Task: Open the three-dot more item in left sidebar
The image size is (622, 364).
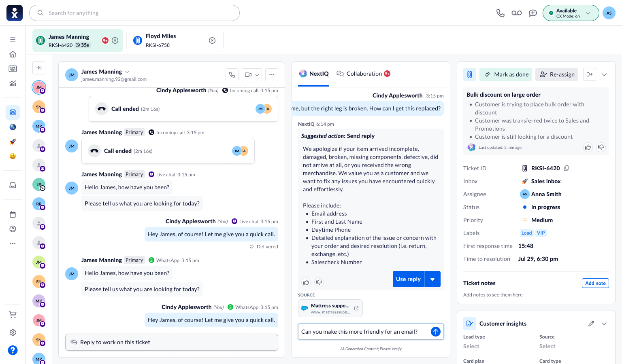Action: (13, 243)
